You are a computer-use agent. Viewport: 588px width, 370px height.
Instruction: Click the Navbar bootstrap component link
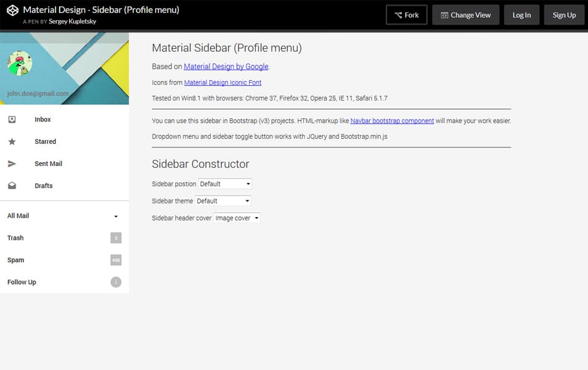(391, 121)
